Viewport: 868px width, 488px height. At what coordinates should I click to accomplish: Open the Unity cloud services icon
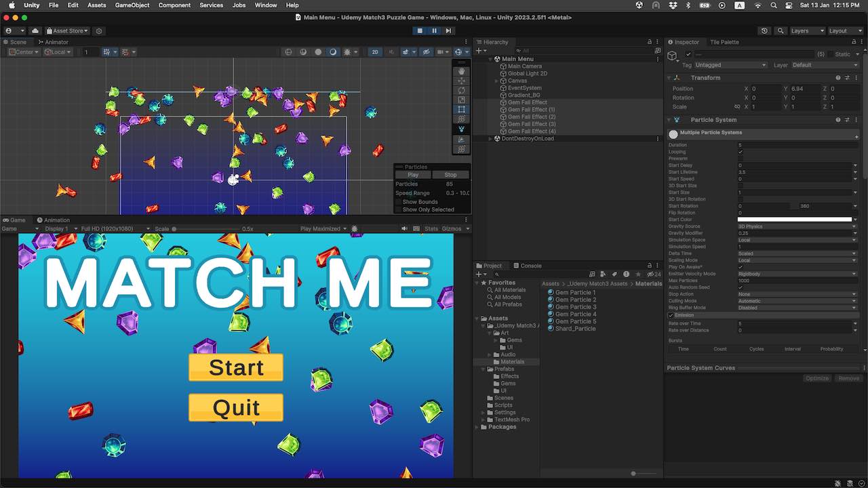[35, 31]
